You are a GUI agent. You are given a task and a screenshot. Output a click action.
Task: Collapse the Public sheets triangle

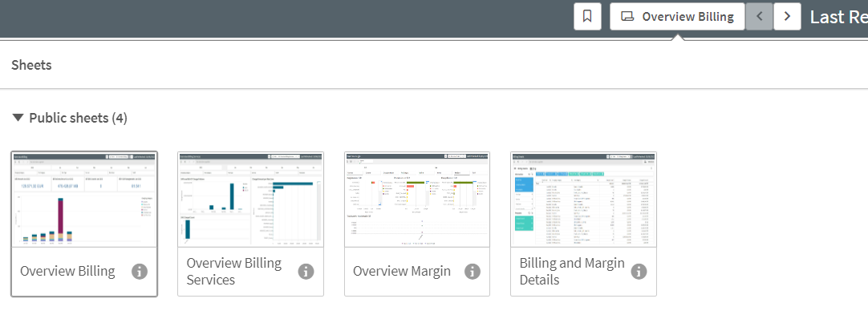[18, 118]
